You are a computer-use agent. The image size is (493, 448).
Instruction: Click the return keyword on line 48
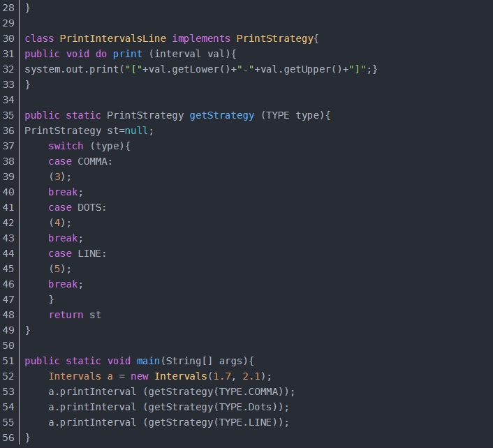(x=66, y=315)
